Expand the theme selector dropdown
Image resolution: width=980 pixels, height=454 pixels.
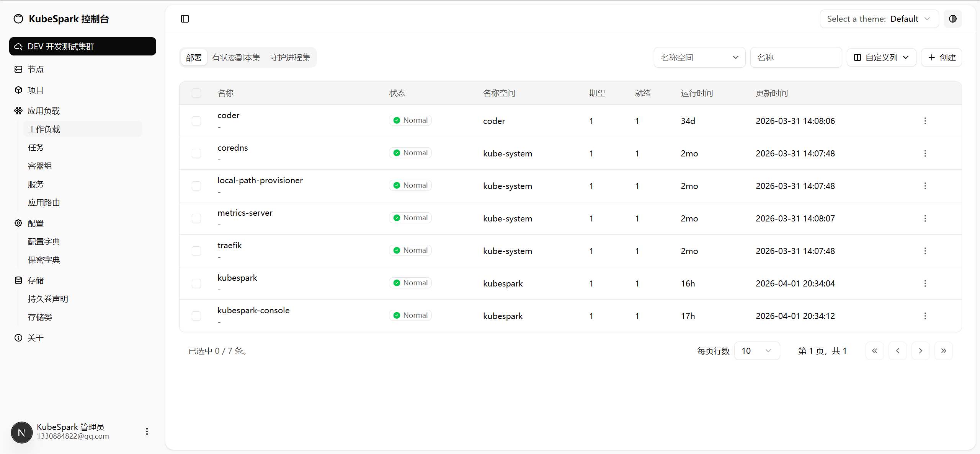[x=879, y=19]
